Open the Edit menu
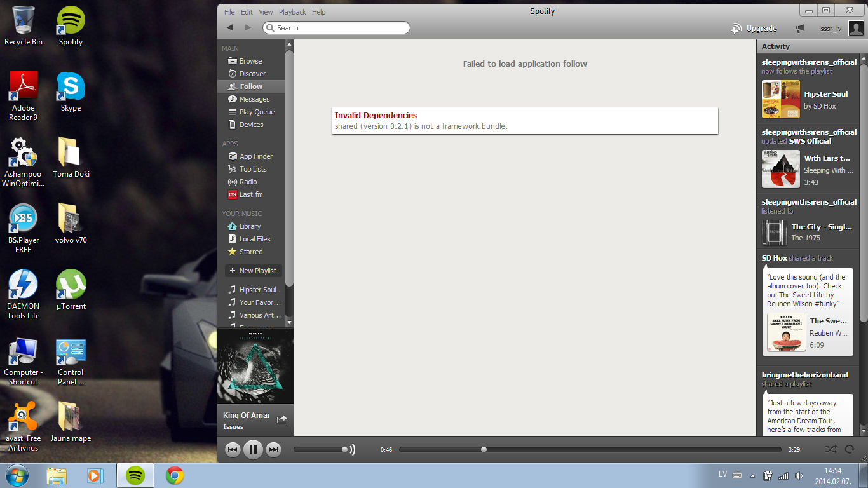 tap(247, 12)
